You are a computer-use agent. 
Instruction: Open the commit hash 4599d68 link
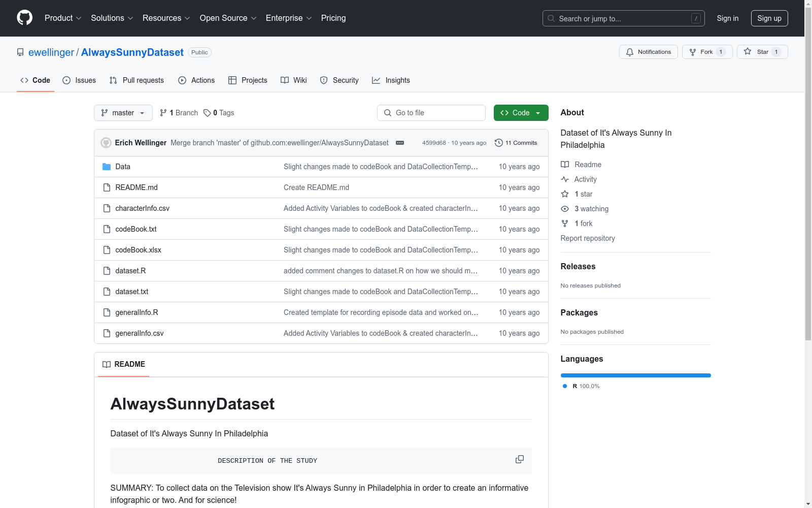tap(434, 143)
